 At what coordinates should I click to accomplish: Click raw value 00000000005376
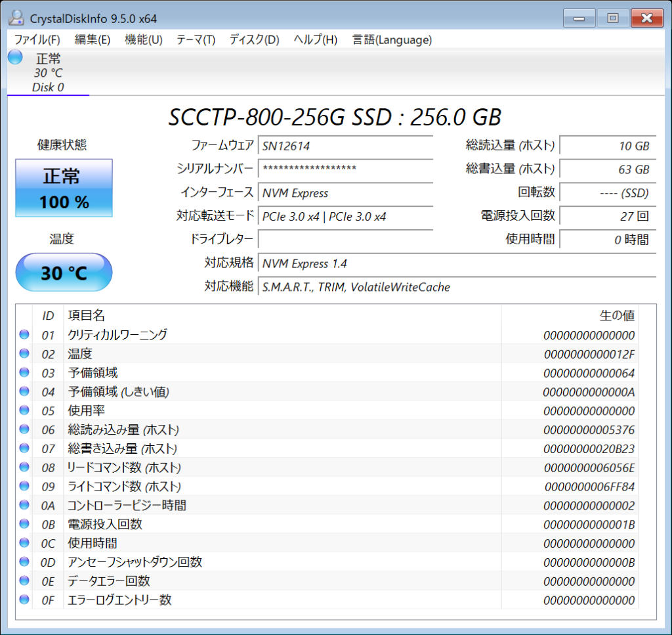589,429
